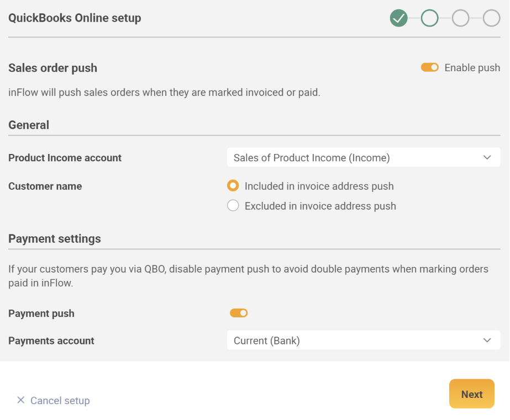Click the X icon beside Cancel setup
Screen dimensions: 510x420
[x=21, y=400]
